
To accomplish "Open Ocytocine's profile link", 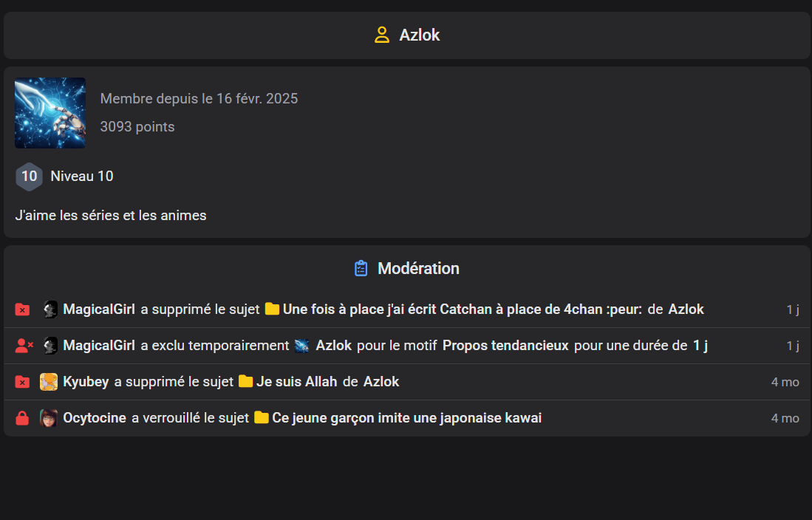I will 95,418.
